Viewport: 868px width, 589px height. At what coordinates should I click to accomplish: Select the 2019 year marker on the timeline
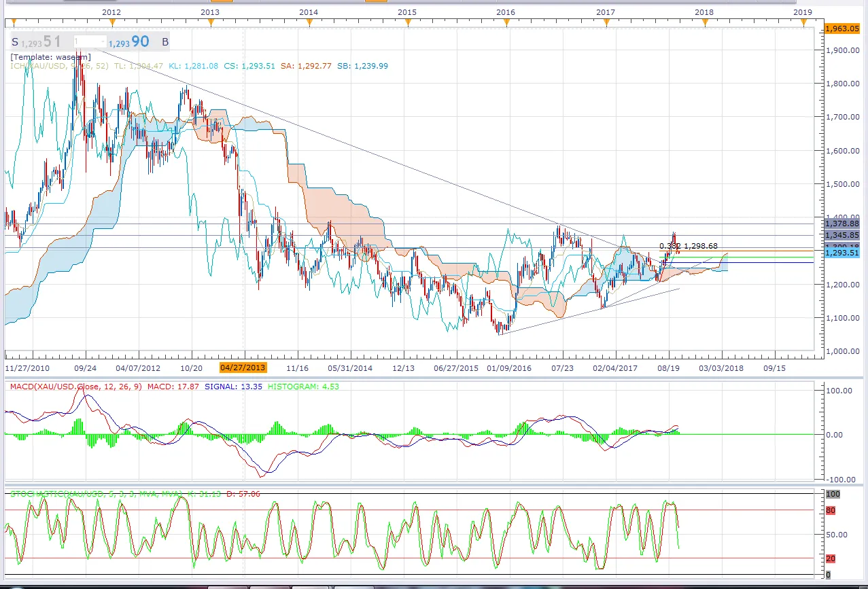tap(803, 12)
